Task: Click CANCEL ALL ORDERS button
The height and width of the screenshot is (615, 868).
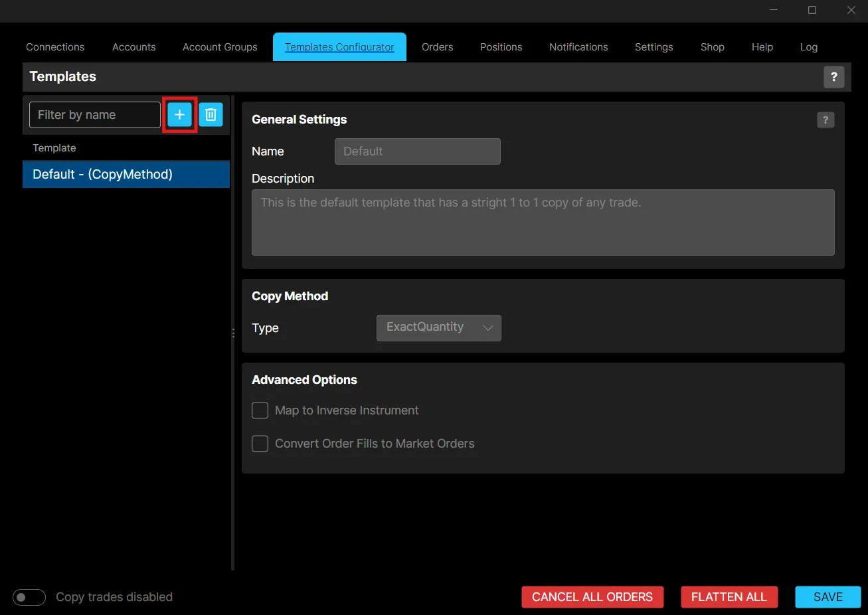Action: (x=592, y=597)
